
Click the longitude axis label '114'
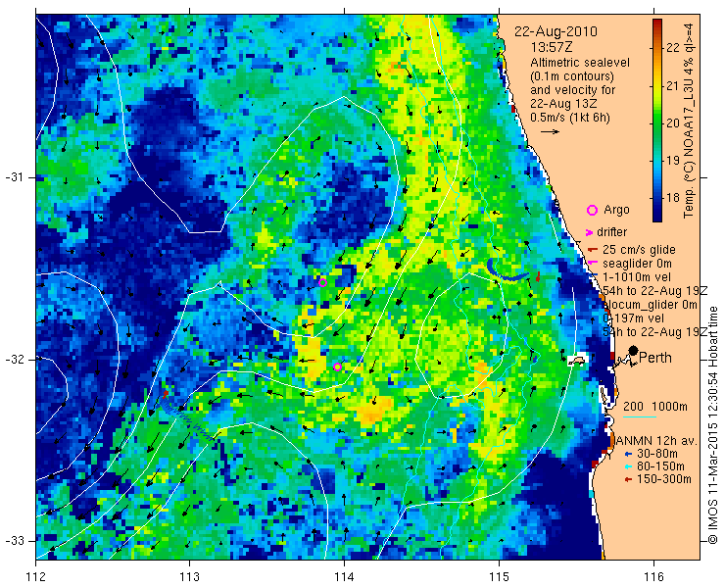coord(344,577)
